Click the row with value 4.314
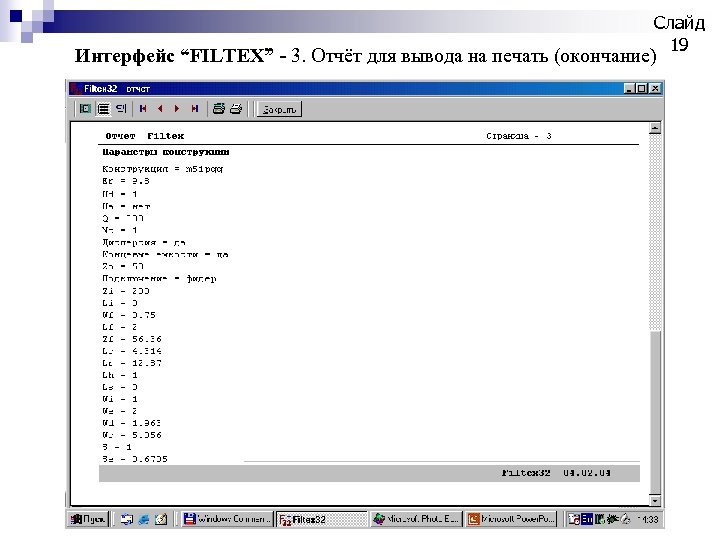720x540 pixels. coord(132,351)
